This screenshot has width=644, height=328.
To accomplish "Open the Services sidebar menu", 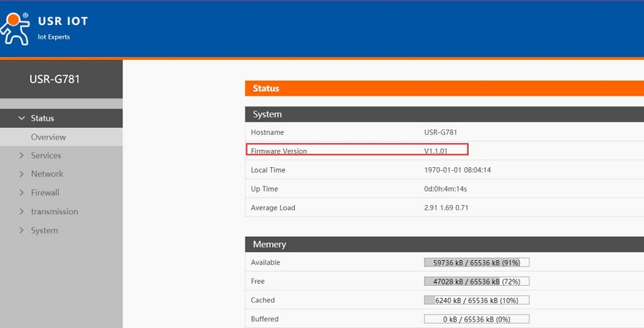I will pyautogui.click(x=46, y=155).
